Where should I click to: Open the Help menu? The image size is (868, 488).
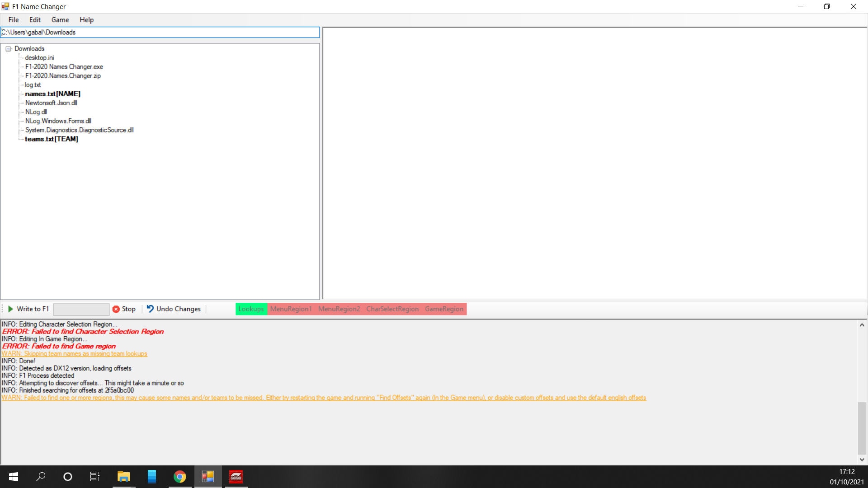coord(86,20)
